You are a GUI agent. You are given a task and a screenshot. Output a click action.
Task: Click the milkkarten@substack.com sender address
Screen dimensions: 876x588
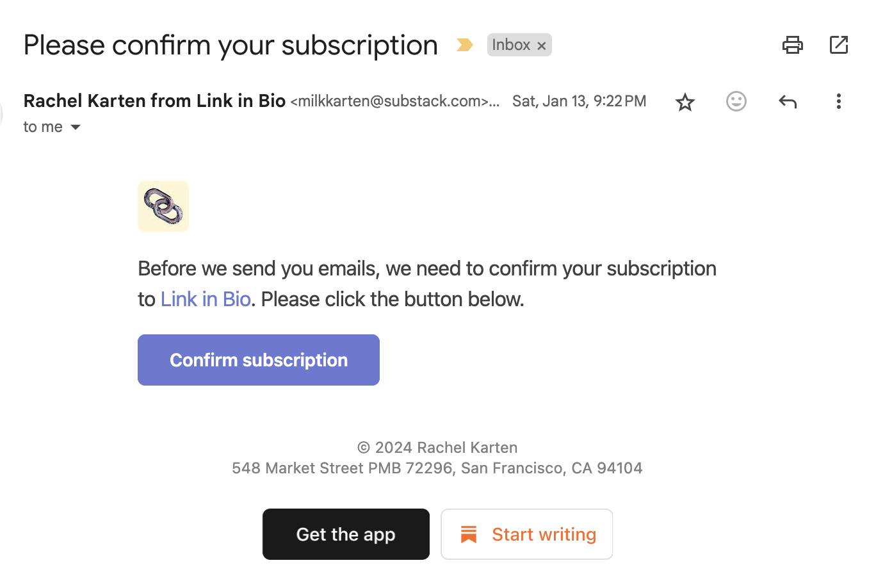coord(392,101)
